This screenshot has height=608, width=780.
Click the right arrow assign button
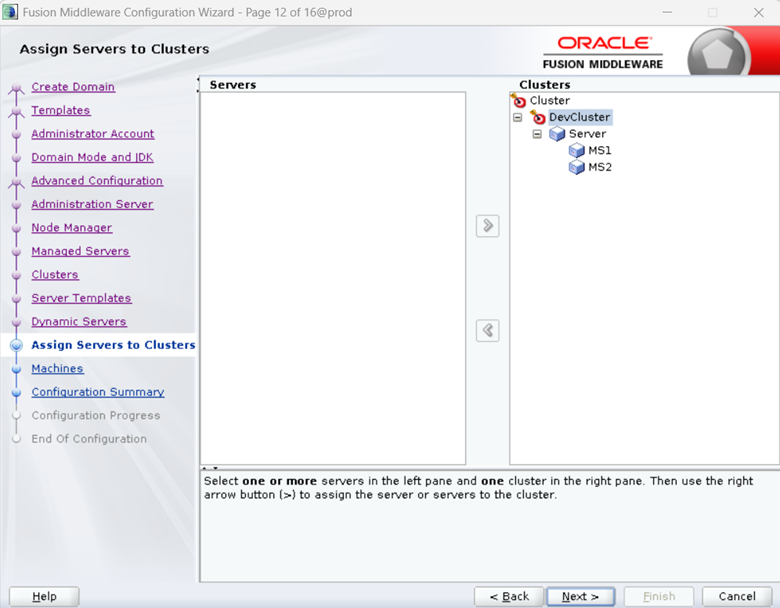click(x=488, y=226)
